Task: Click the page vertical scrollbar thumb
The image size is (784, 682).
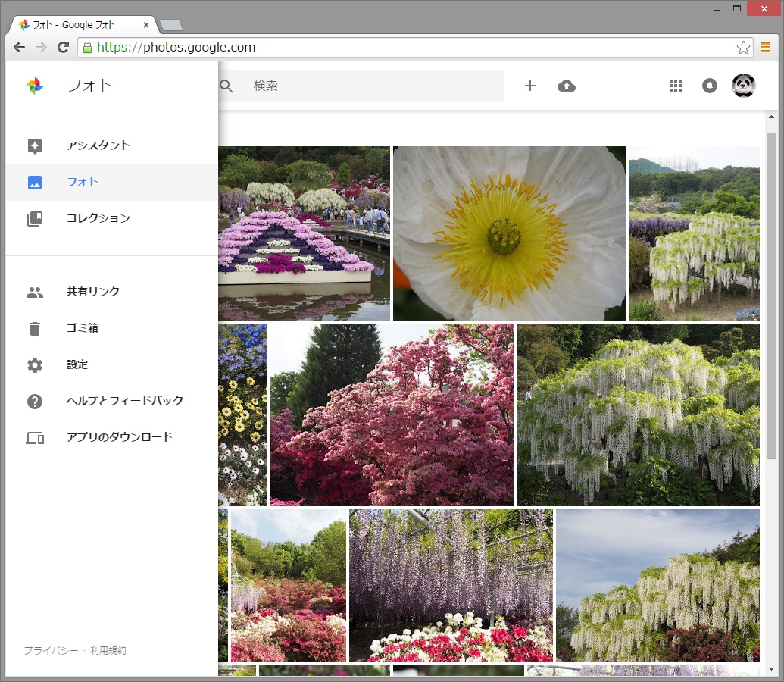Action: point(771,296)
